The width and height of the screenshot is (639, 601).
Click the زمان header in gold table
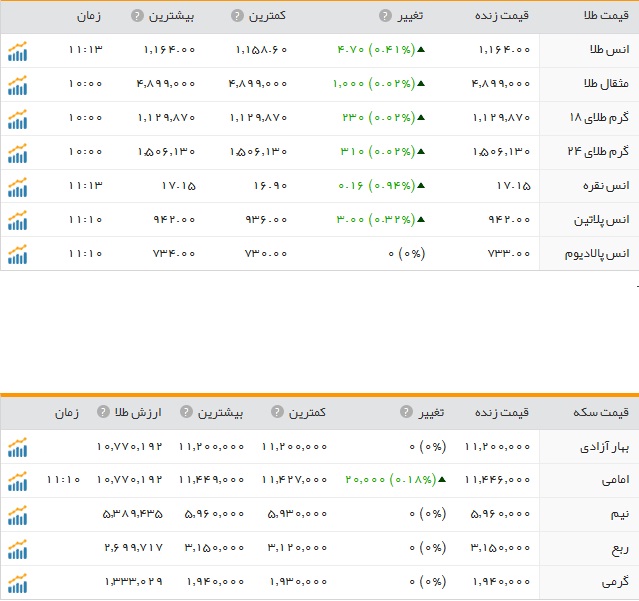(88, 16)
